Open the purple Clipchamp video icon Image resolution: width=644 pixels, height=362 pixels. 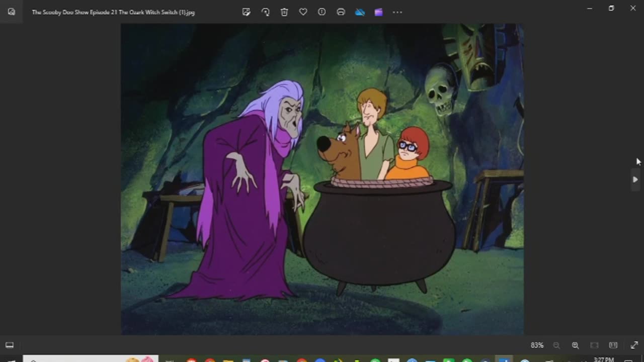pyautogui.click(x=378, y=12)
